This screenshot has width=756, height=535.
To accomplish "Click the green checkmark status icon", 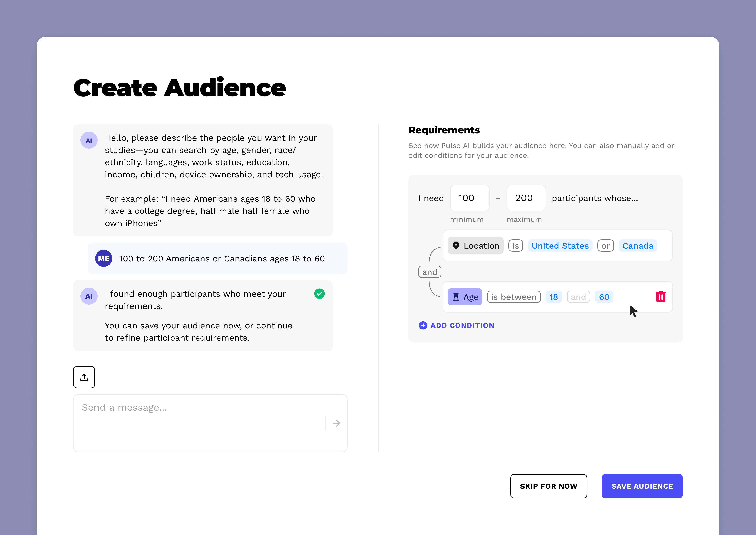I will tap(319, 293).
